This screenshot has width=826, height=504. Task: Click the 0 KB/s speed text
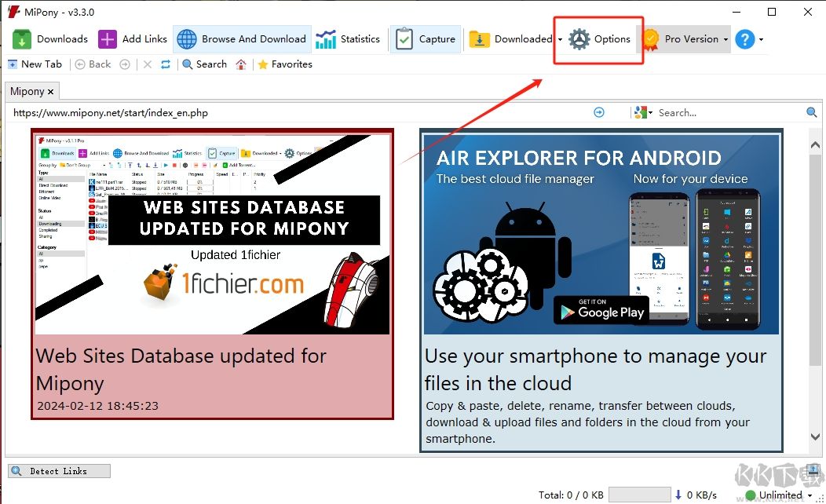tap(702, 495)
